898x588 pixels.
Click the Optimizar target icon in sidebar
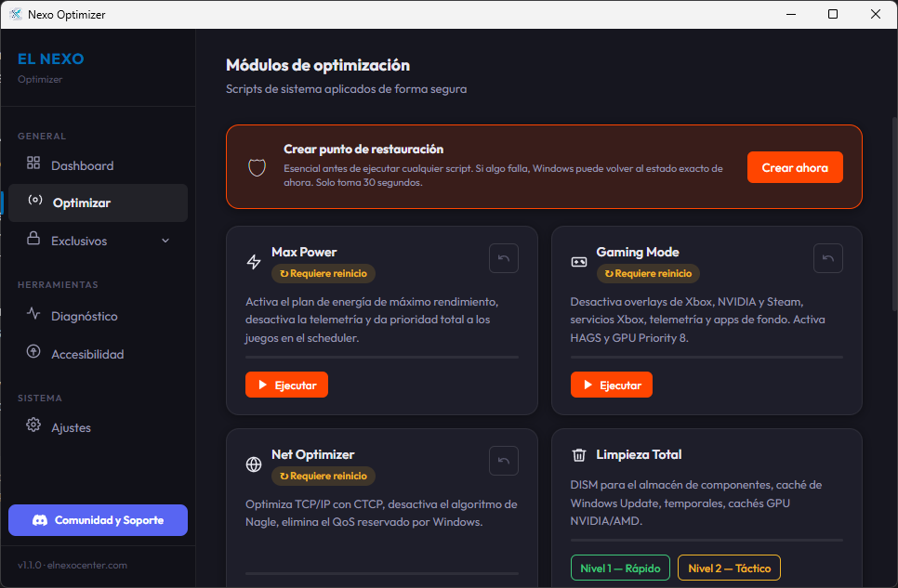(35, 203)
